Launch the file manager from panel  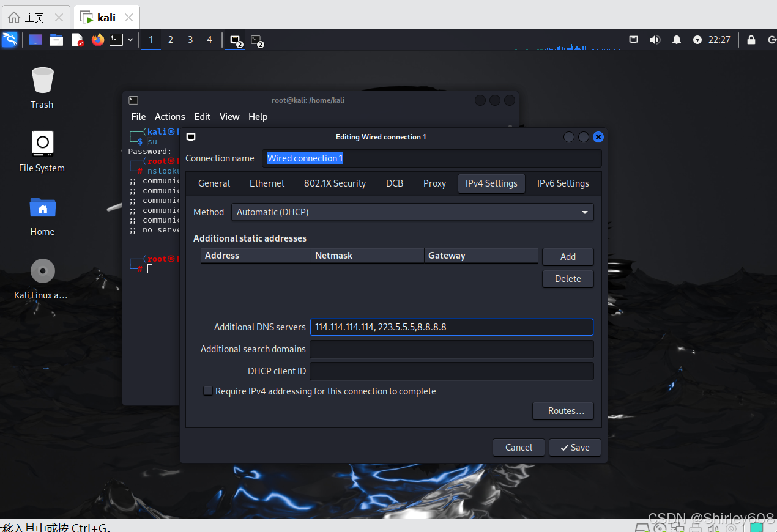tap(56, 40)
